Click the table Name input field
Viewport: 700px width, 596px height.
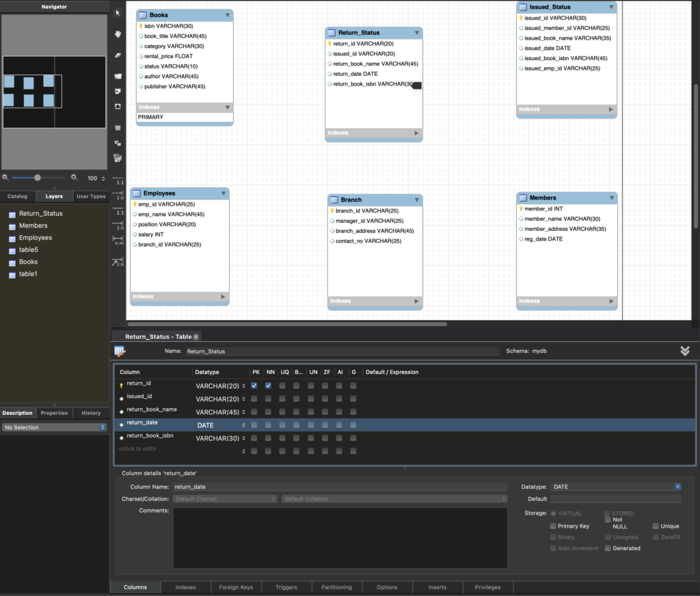click(x=342, y=351)
